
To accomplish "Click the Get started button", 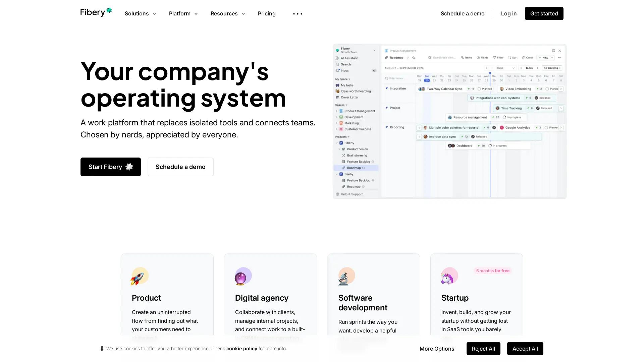I will (544, 14).
